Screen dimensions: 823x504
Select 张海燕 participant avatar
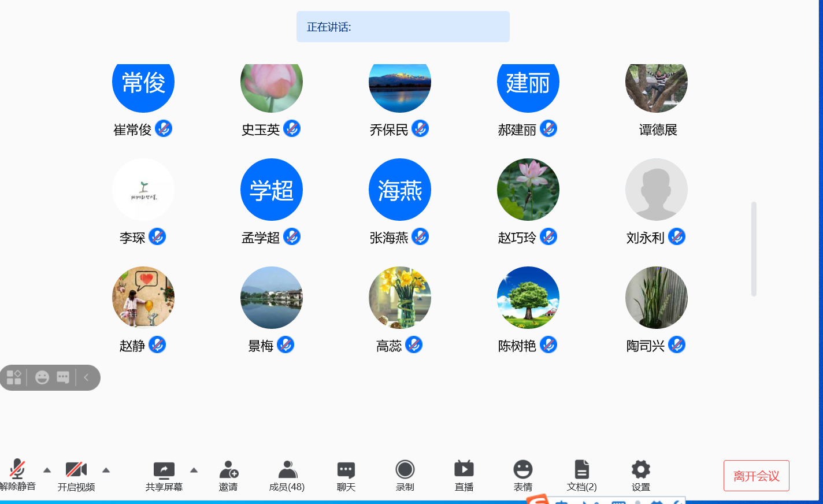[x=400, y=190]
